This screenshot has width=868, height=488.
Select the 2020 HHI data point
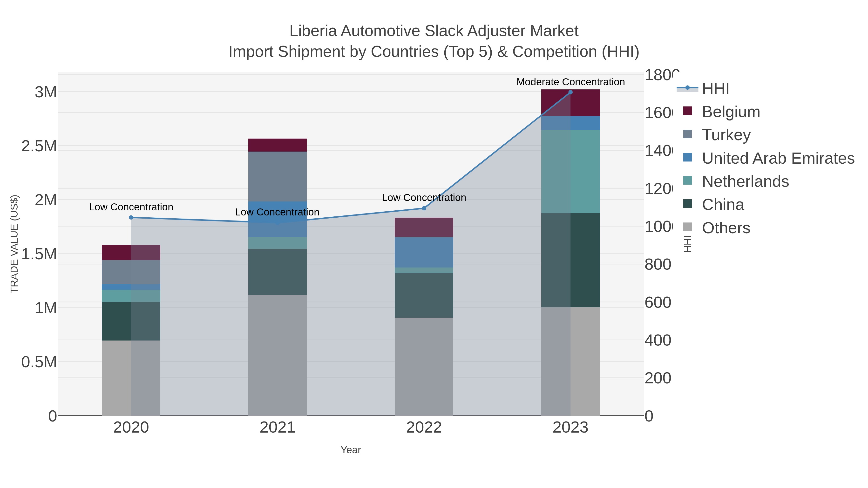pos(131,218)
